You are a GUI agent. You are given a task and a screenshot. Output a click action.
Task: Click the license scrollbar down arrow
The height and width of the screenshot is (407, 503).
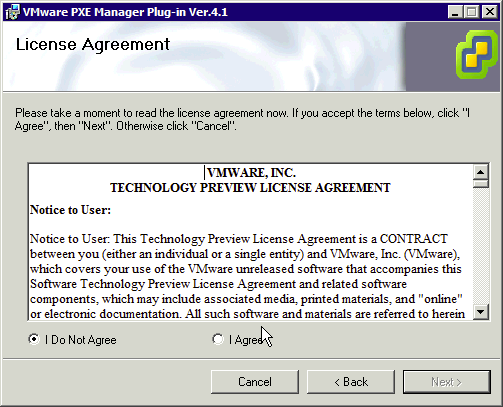point(481,312)
